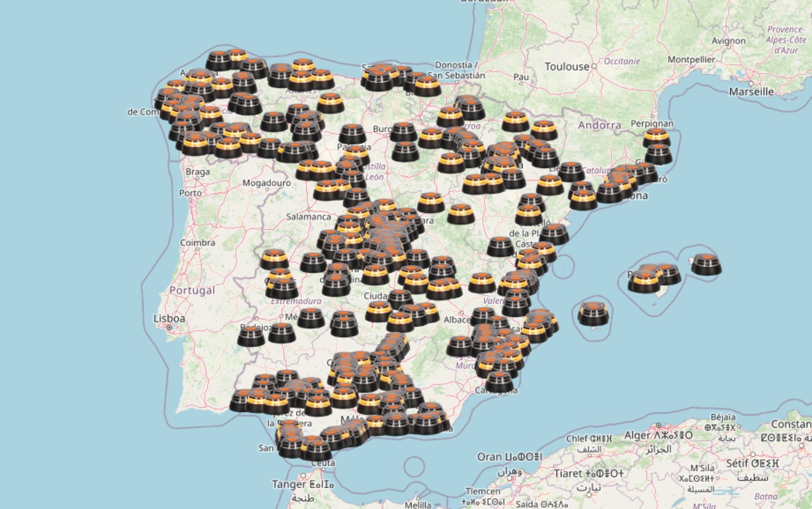Viewport: 812px width, 509px height.
Task: Select the Salamanca city label
Action: (308, 216)
